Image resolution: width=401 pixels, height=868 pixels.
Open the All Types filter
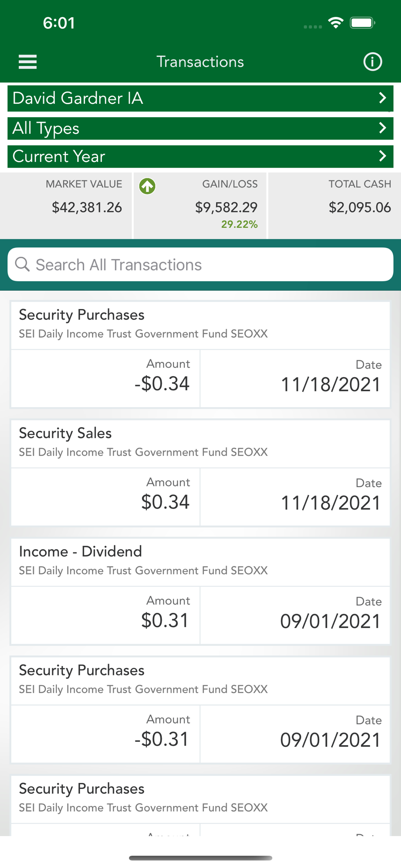(200, 128)
